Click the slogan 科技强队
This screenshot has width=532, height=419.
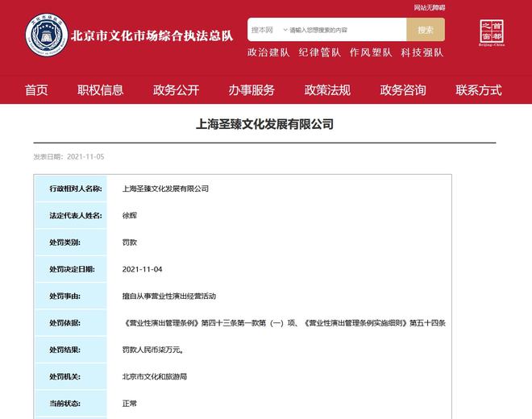click(422, 52)
